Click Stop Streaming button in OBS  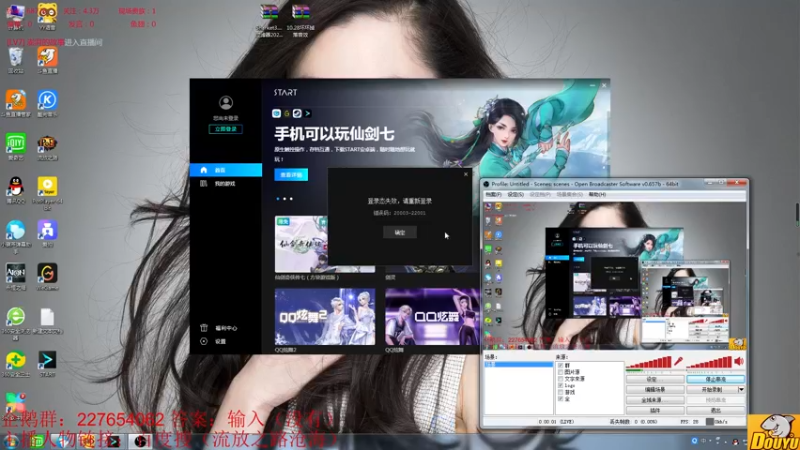point(715,379)
